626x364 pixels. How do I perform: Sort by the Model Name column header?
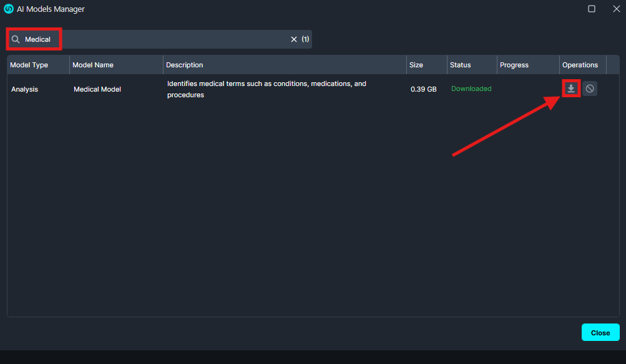point(93,65)
